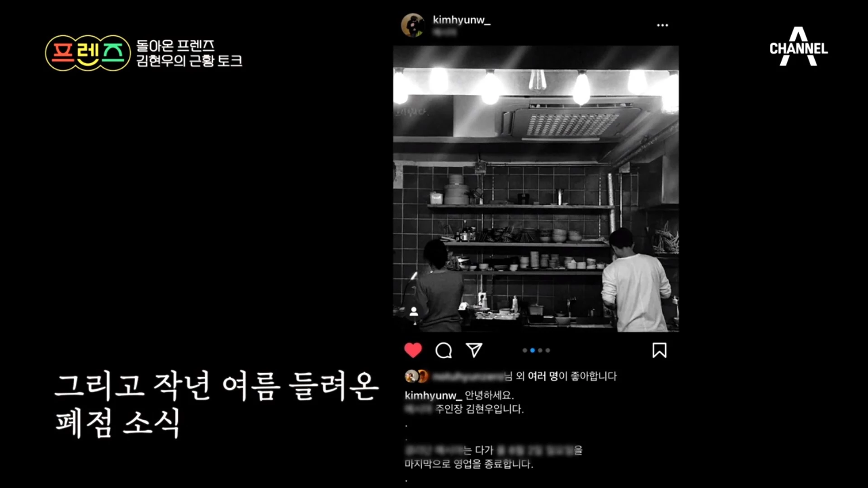The height and width of the screenshot is (488, 868).
Task: Open the kimhyunw_ profile avatar at top
Action: pos(413,25)
